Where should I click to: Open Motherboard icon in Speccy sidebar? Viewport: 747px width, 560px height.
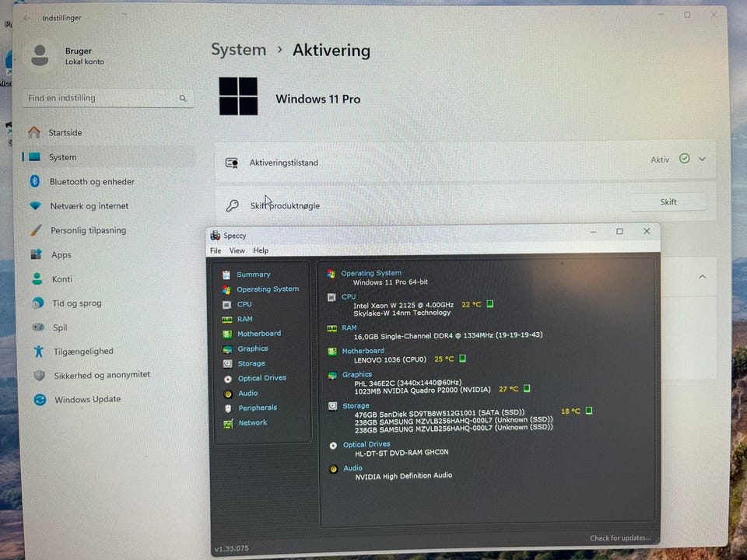point(227,334)
